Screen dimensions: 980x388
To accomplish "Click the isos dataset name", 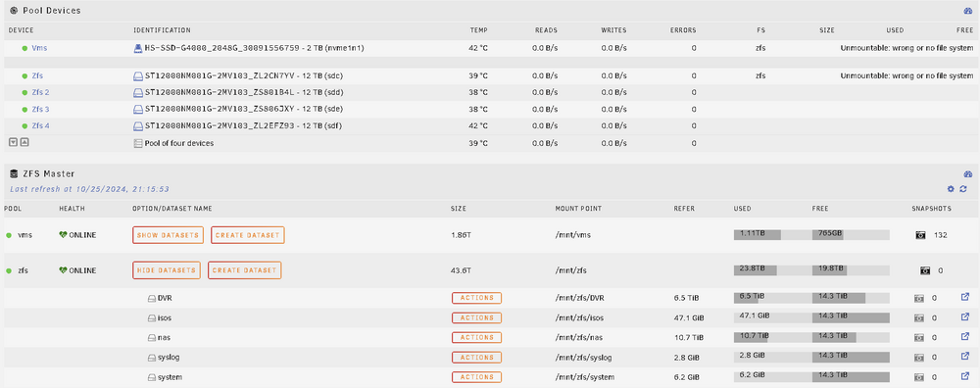I will click(165, 318).
